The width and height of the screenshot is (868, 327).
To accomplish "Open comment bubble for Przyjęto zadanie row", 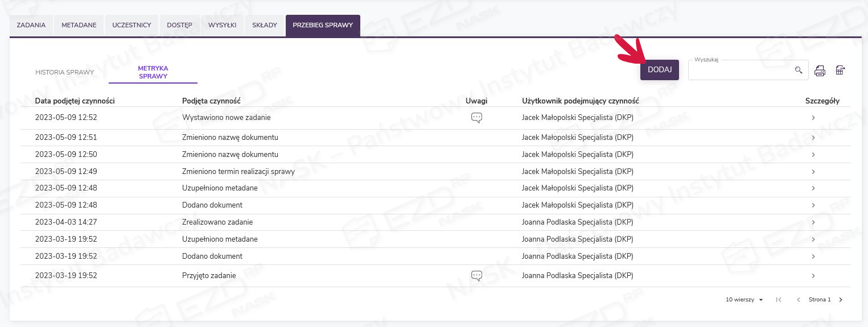I will click(x=477, y=276).
